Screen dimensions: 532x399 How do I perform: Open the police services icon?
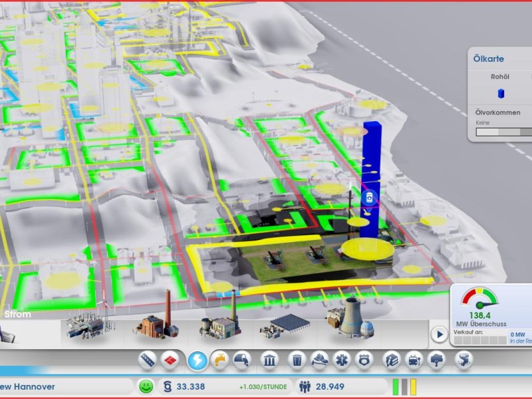point(364,359)
